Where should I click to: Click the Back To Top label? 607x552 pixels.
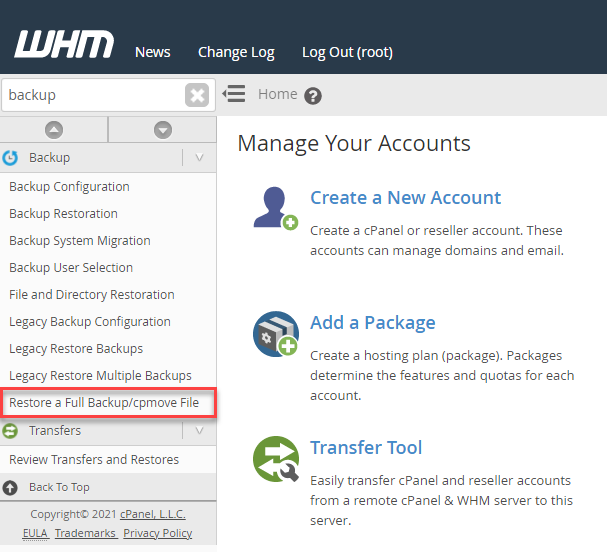click(59, 487)
